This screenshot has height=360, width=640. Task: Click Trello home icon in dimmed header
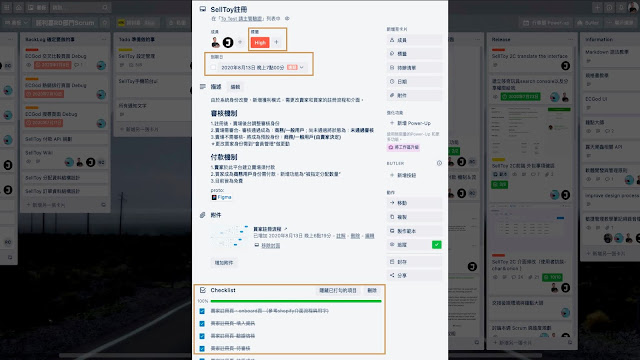click(x=19, y=7)
